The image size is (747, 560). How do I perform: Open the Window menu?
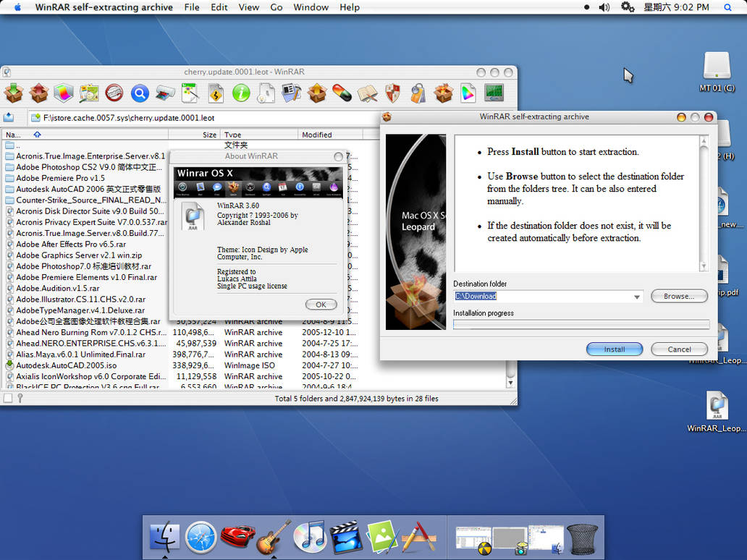(x=311, y=7)
